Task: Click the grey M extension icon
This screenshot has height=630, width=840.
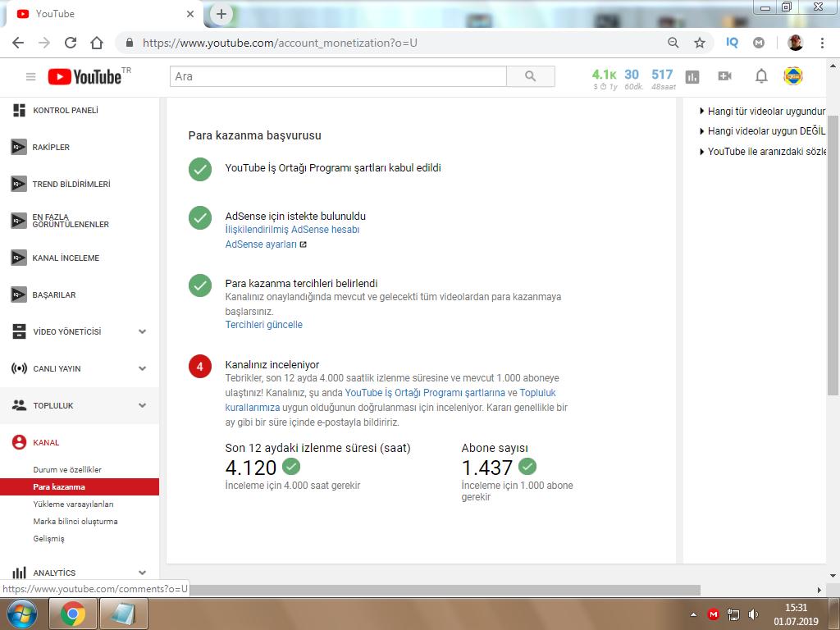Action: click(759, 43)
